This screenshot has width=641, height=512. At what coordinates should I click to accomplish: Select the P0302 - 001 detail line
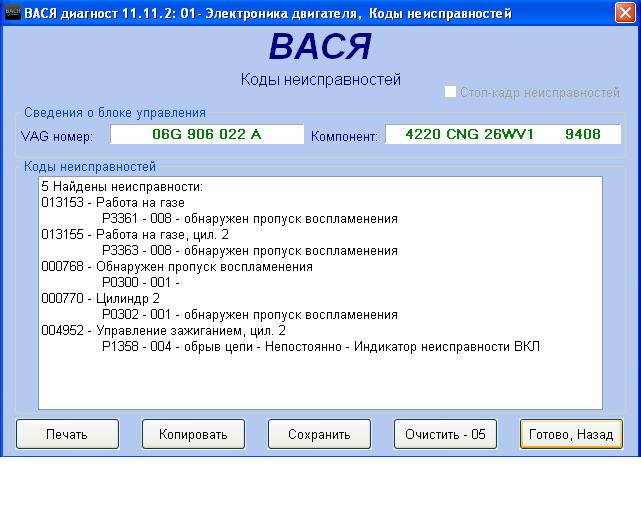pyautogui.click(x=250, y=314)
